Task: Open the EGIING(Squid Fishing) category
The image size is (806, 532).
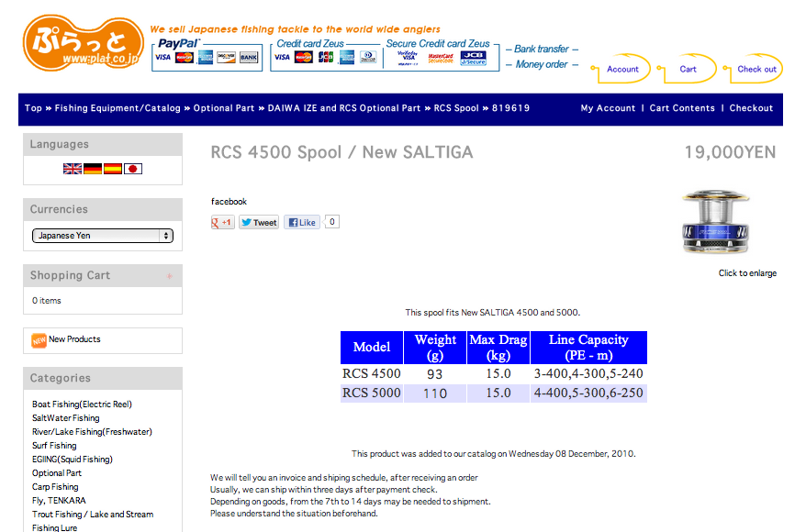Action: pos(72,460)
